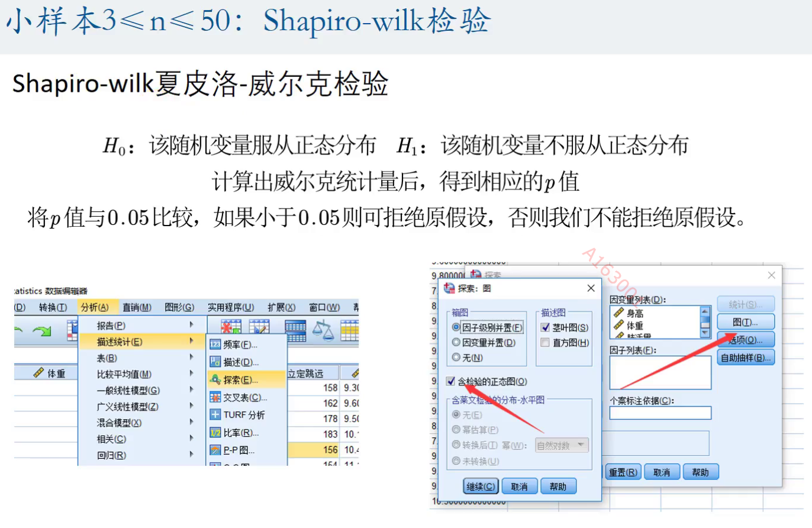The height and width of the screenshot is (528, 812).
Task: Expand the 报告(P) submenu arrow
Action: point(191,325)
